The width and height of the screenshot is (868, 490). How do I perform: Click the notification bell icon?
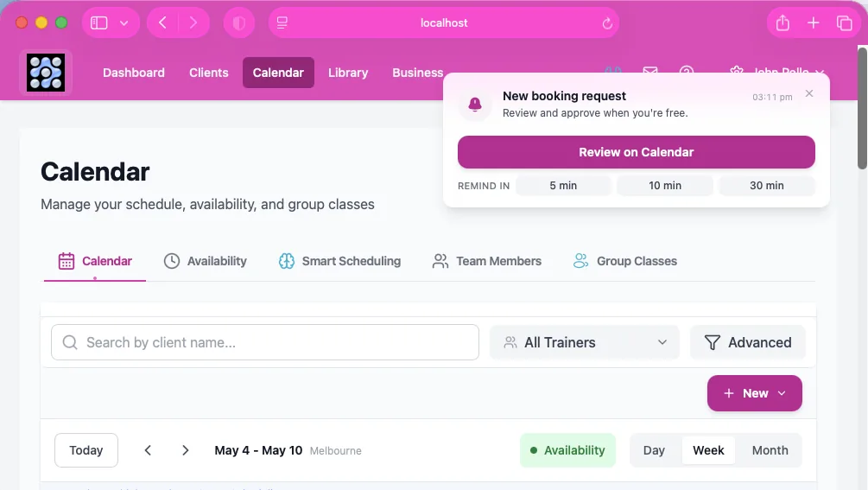click(x=475, y=104)
